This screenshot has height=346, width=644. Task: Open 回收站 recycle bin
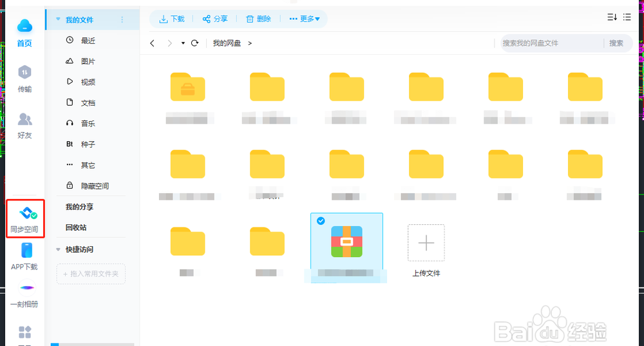click(x=76, y=227)
